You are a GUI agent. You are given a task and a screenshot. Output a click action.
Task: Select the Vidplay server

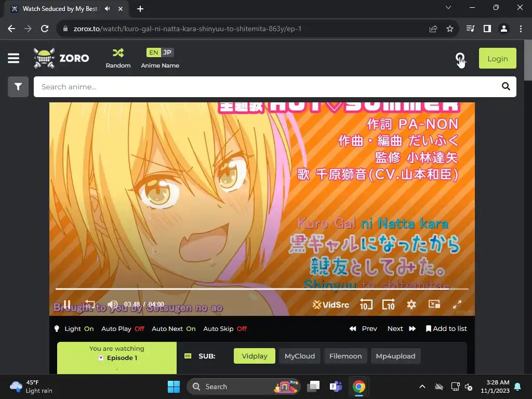[255, 356]
